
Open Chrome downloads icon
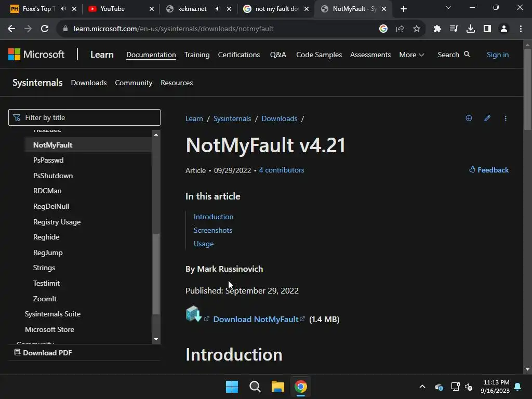tap(471, 29)
